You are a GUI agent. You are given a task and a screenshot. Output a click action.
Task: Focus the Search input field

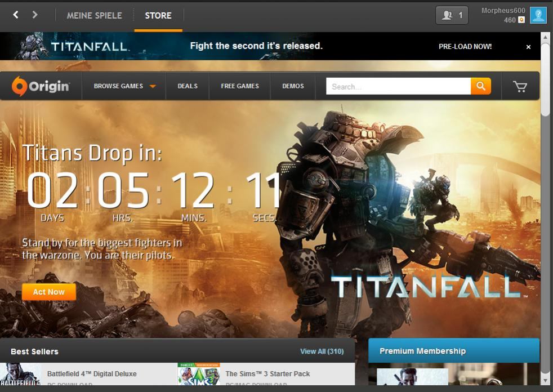coord(399,86)
